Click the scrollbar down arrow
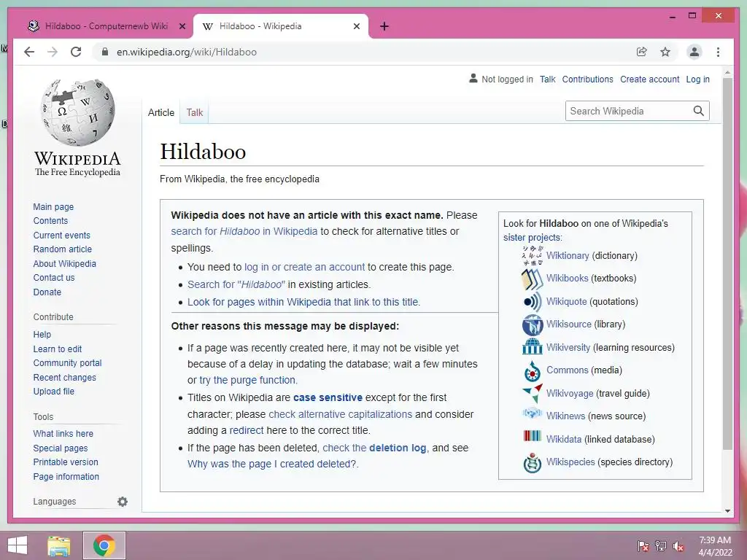The height and width of the screenshot is (560, 747). (x=727, y=511)
